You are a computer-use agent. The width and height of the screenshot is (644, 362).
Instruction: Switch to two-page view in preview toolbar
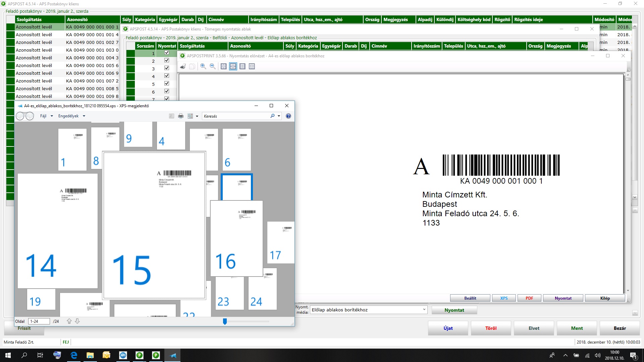[x=252, y=66]
